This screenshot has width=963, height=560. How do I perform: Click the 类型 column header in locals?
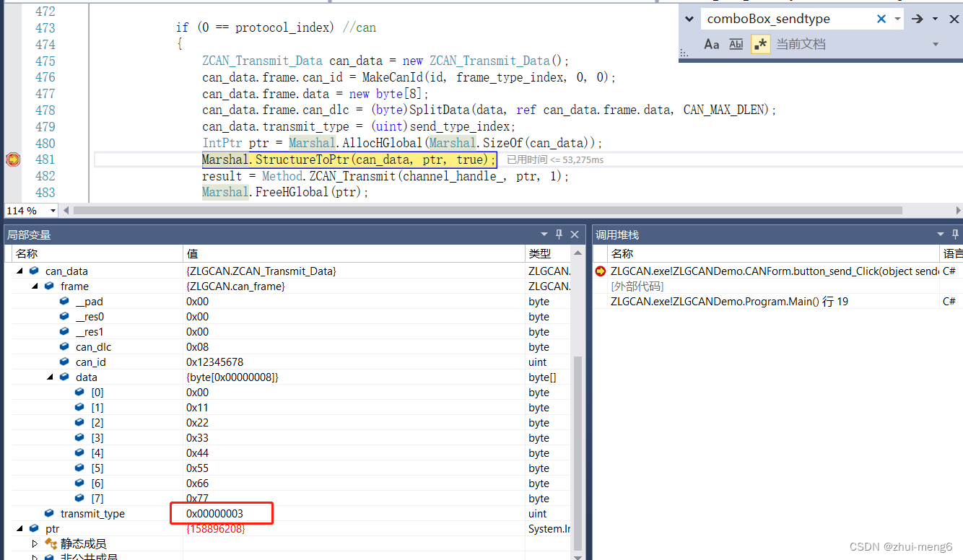[x=548, y=253]
